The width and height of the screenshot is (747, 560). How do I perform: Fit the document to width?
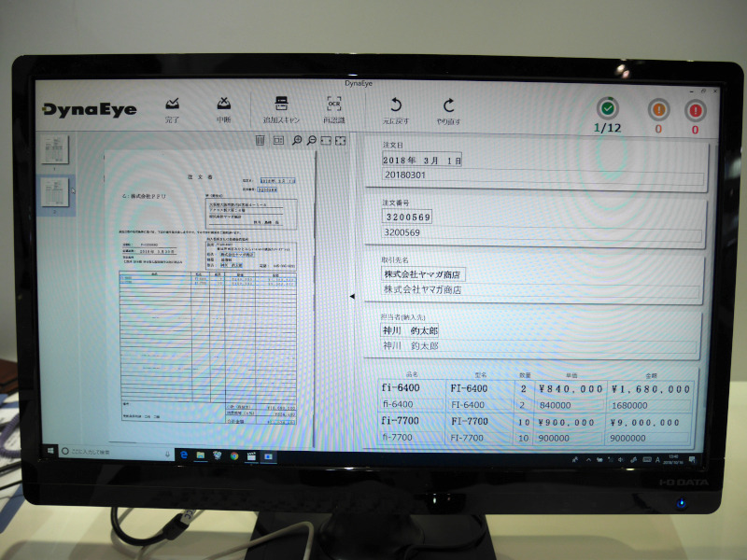pyautogui.click(x=326, y=141)
